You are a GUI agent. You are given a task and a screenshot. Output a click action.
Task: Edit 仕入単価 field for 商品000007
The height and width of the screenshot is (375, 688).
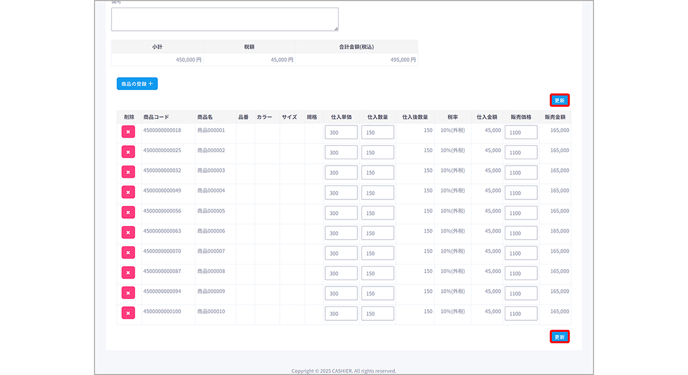(341, 253)
